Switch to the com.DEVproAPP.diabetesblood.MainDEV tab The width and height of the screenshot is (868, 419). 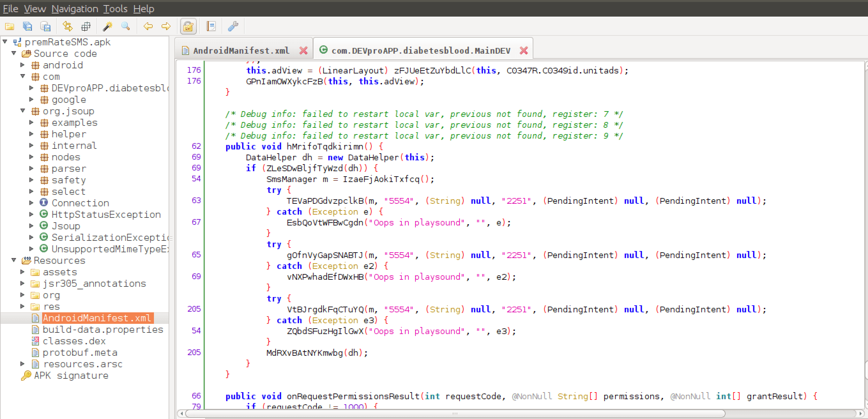tap(421, 50)
